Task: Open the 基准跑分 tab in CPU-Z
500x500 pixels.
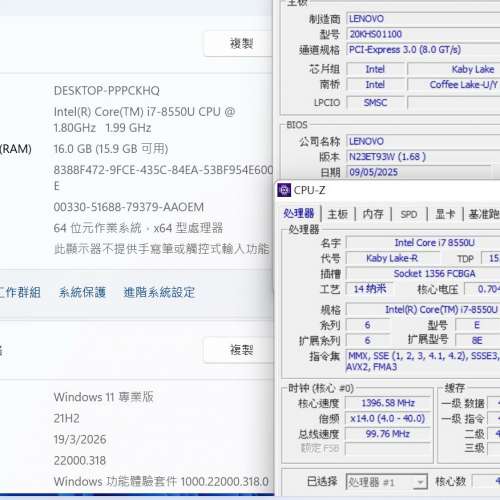Action: 483,214
